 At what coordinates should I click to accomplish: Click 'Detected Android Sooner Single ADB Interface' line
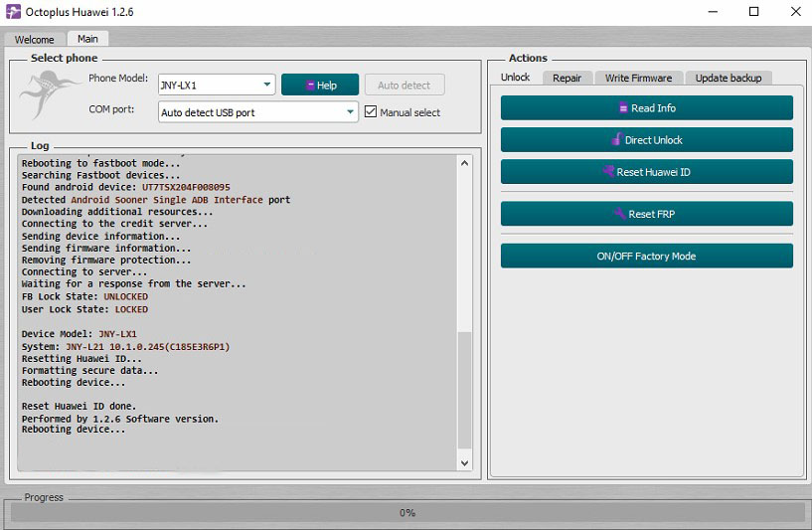(x=155, y=200)
